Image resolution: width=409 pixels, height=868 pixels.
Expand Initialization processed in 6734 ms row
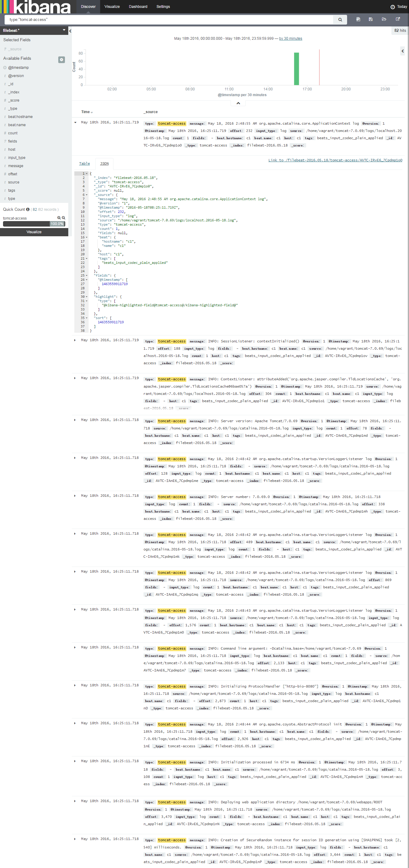[x=75, y=761]
